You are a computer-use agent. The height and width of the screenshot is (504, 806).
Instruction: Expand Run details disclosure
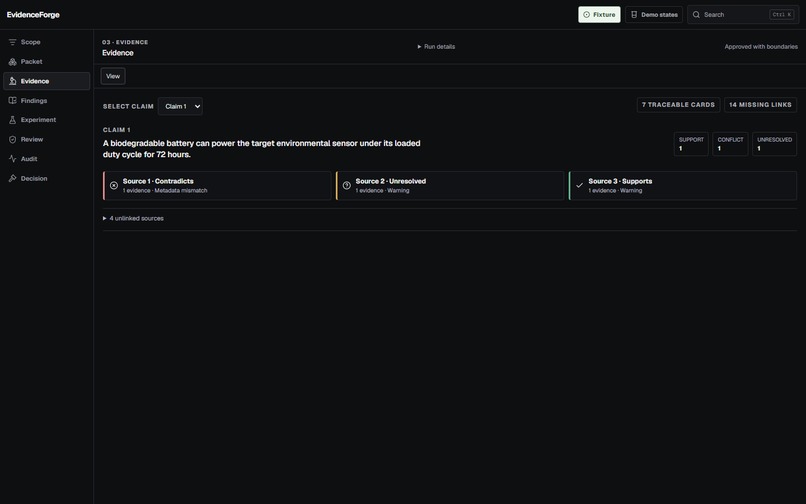[436, 47]
